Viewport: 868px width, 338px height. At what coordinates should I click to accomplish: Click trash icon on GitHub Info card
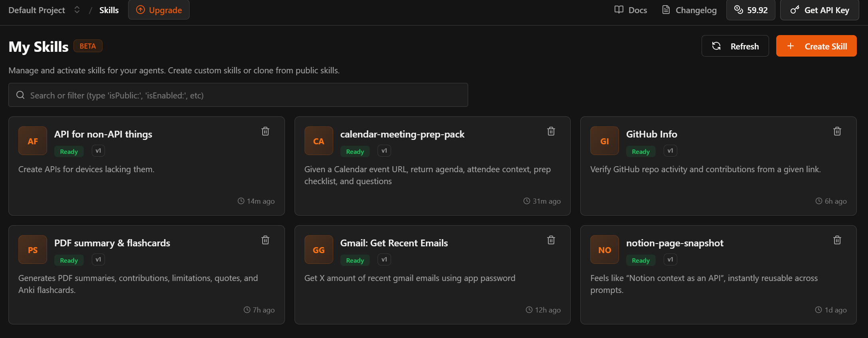(x=837, y=131)
